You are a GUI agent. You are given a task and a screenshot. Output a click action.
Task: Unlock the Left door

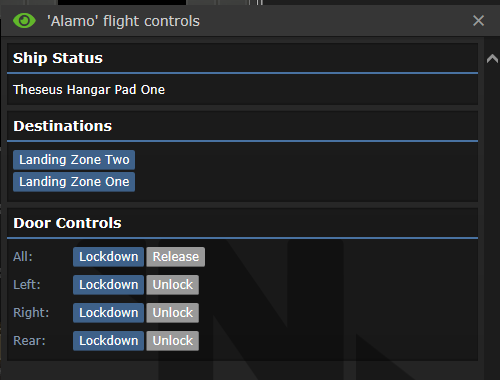[173, 285]
